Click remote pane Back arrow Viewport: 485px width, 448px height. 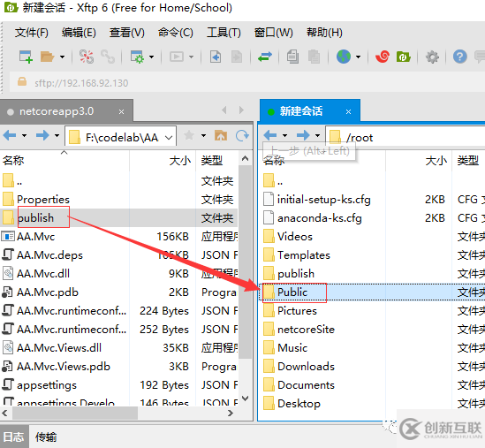tap(270, 135)
